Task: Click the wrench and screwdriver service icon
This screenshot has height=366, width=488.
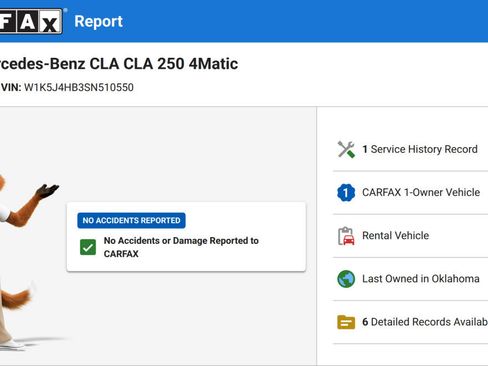Action: coord(346,149)
